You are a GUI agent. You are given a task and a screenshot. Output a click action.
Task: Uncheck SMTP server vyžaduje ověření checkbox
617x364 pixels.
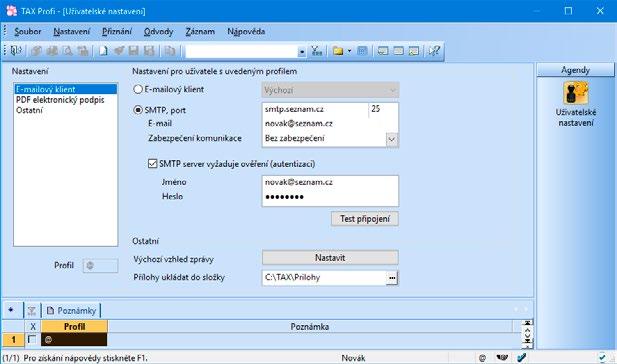(152, 164)
